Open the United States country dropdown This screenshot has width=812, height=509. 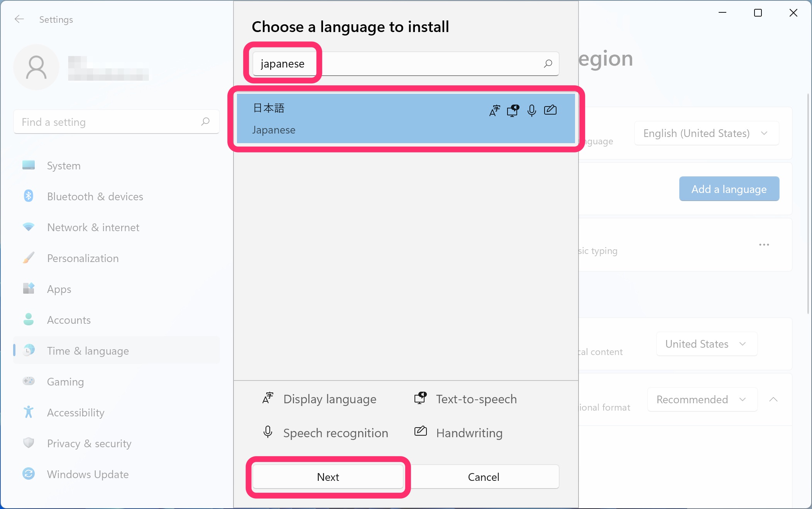pyautogui.click(x=706, y=344)
